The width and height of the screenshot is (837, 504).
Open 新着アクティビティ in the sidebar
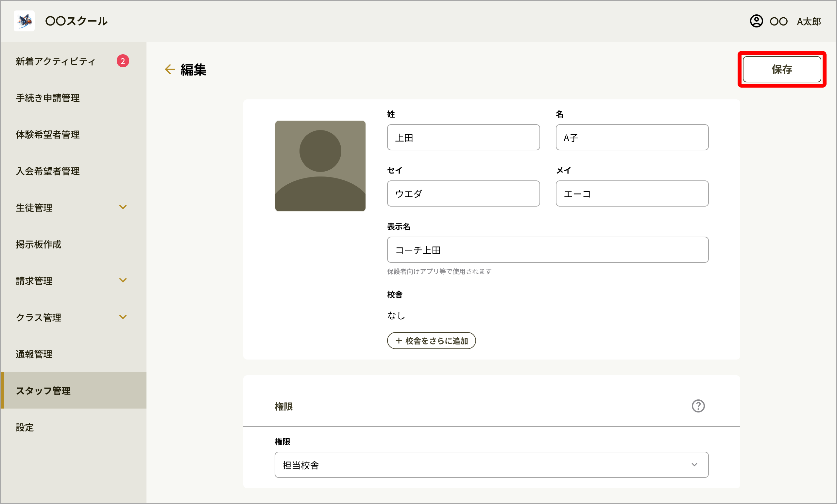(73, 61)
